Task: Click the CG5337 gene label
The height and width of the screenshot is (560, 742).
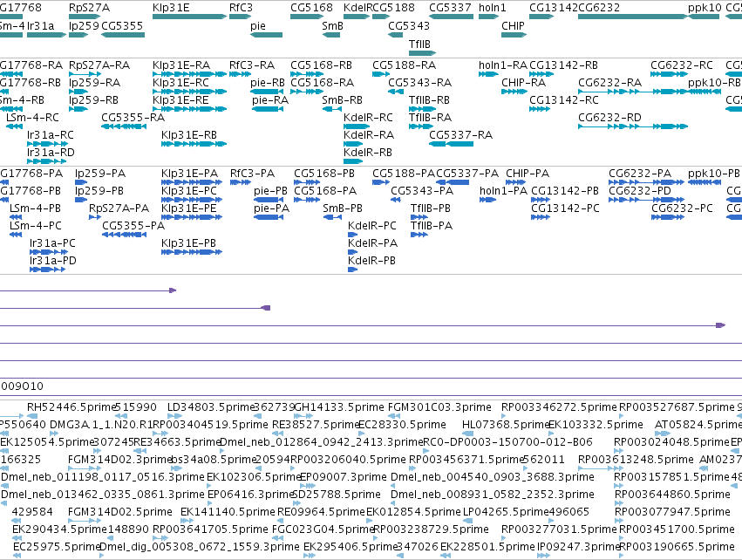Action: tap(450, 8)
